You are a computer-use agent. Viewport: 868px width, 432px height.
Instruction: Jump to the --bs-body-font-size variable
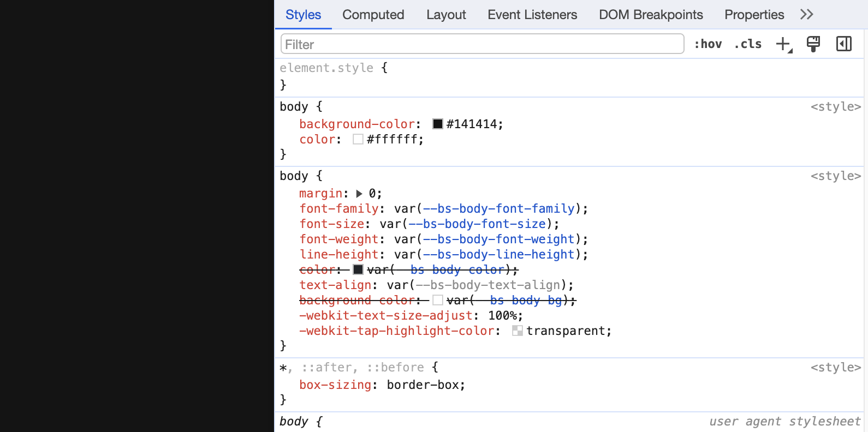pos(477,224)
